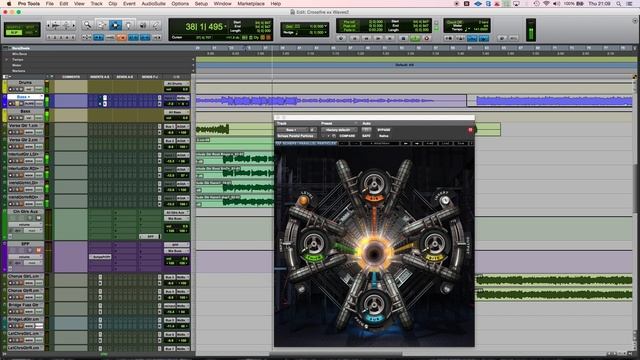640x360 pixels.
Task: Click the INSERT knob in plug-in
Action: tap(445, 200)
